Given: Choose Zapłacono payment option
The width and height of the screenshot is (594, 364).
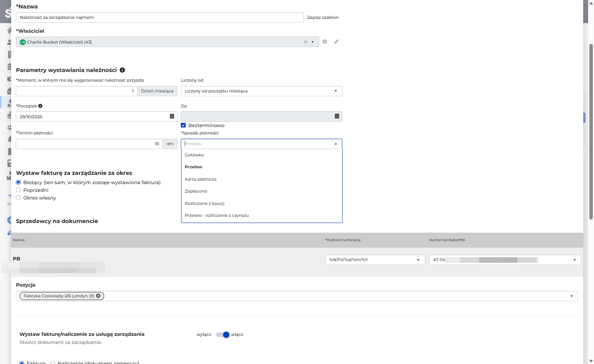Looking at the screenshot, I should click(262, 191).
